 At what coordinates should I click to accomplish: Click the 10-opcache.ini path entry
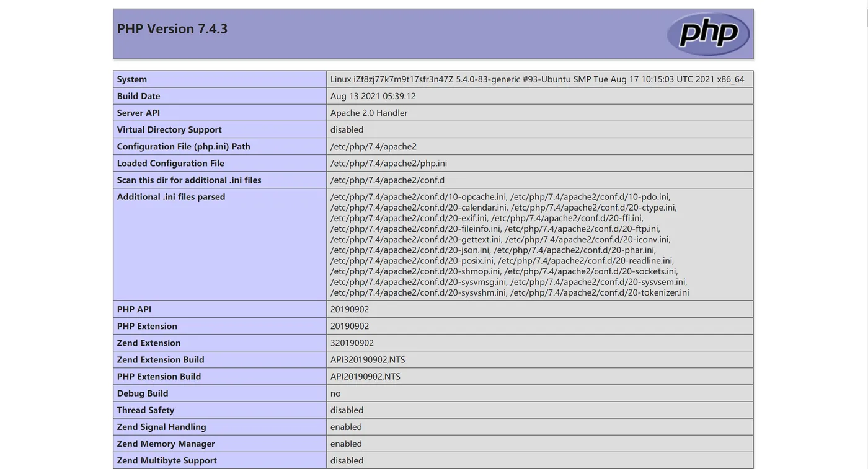[x=419, y=196]
